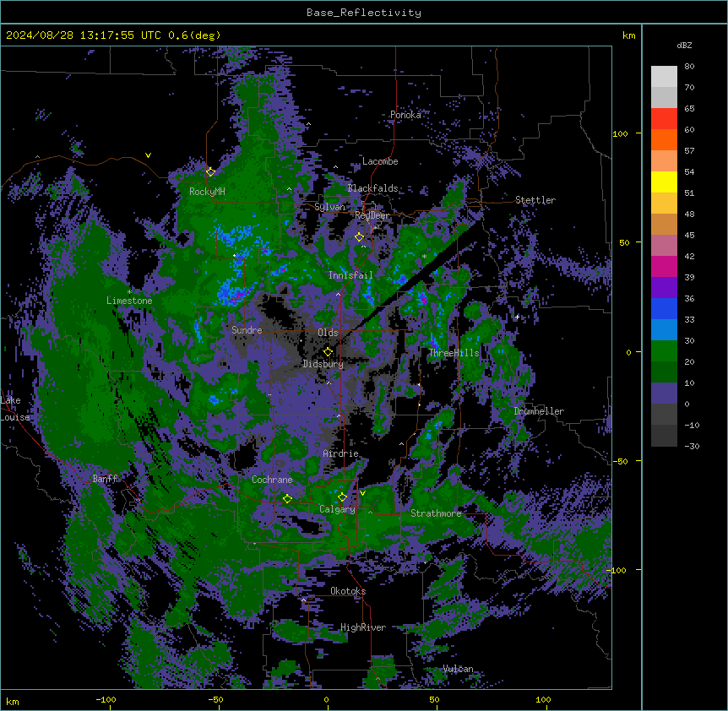Select the Olds label
Screen dimensions: 728x711
tap(328, 333)
